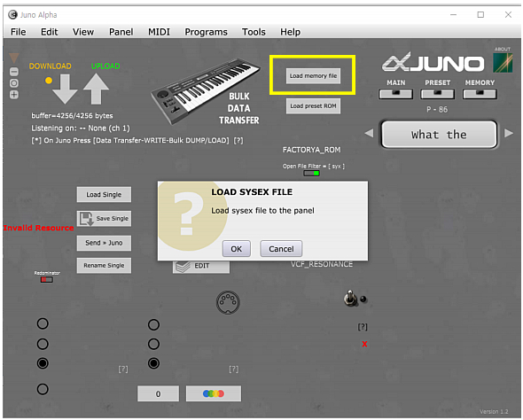Open the [?] help below the toggle switch
Viewport: 523px width, 420px height.
(x=363, y=327)
